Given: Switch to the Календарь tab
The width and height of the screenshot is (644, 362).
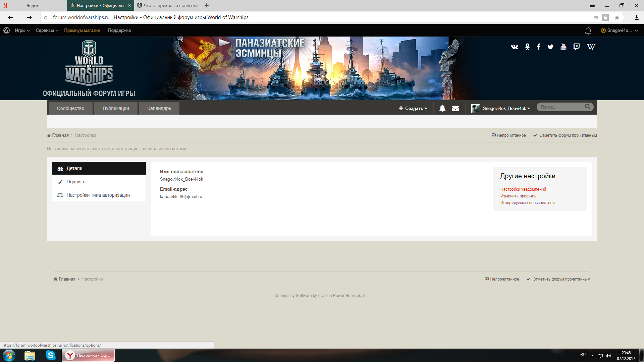Looking at the screenshot, I should click(159, 108).
